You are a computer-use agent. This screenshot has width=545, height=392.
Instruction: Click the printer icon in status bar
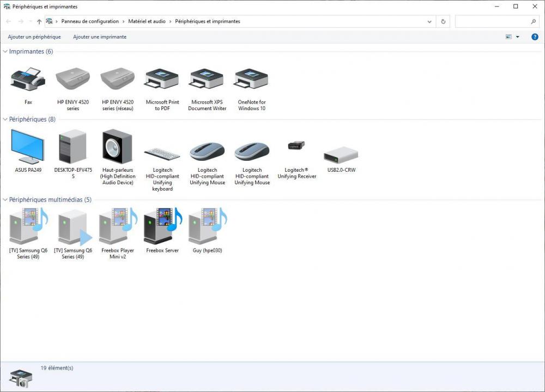pos(21,378)
